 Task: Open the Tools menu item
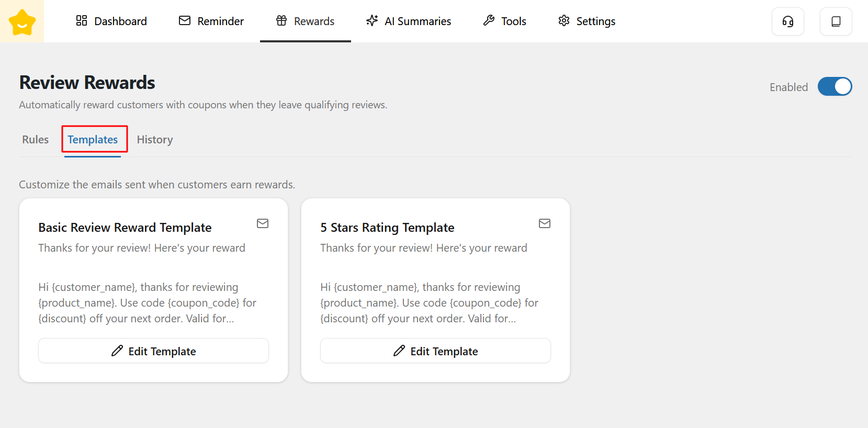point(505,21)
